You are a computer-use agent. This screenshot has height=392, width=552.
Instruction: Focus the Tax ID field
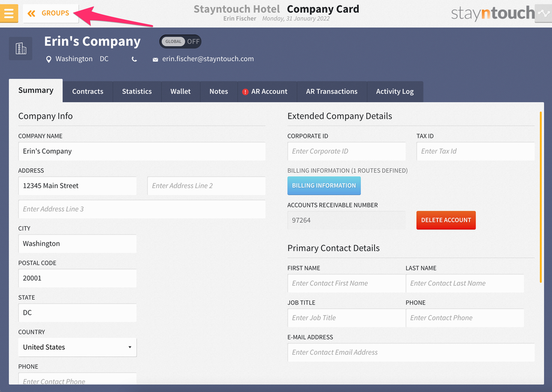pos(475,151)
